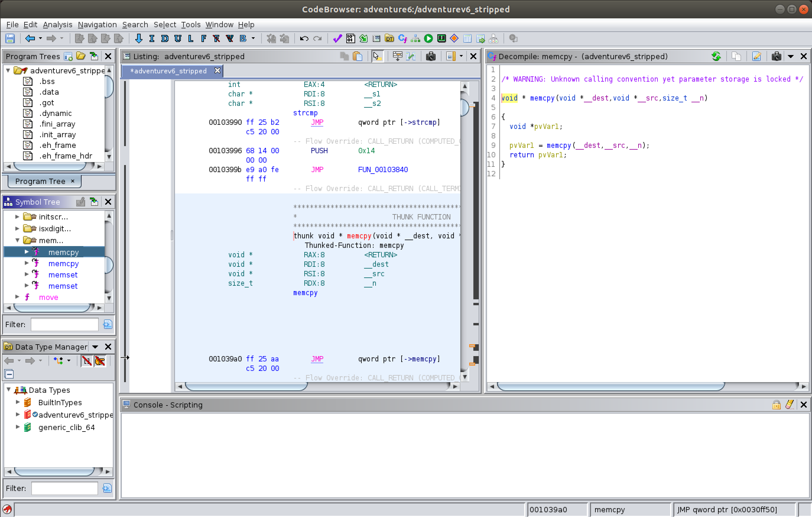Take a snapshot of the Listing view
Viewport: 812px width, 517px height.
coord(431,56)
